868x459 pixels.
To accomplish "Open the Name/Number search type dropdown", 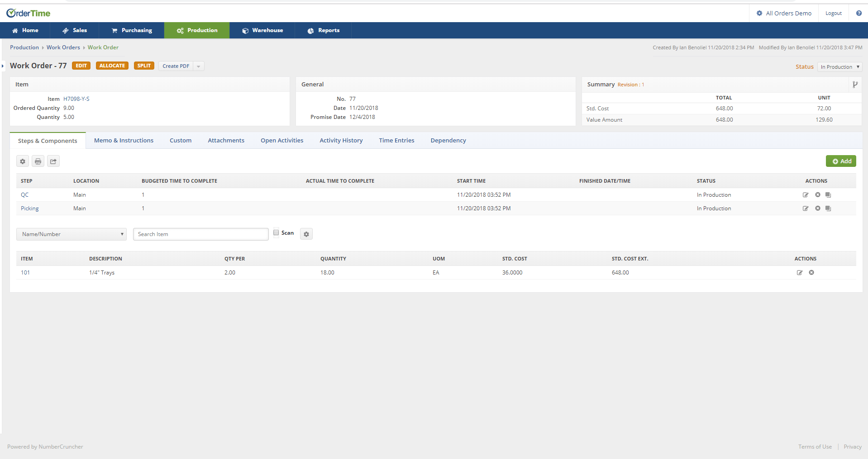I will point(72,234).
